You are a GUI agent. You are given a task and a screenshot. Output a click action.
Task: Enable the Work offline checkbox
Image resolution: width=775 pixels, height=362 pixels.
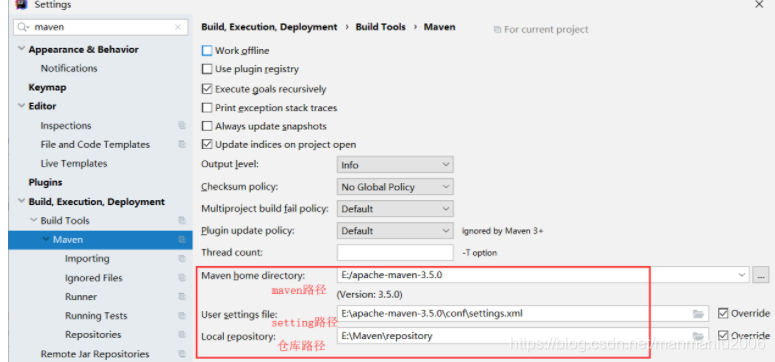(x=207, y=50)
